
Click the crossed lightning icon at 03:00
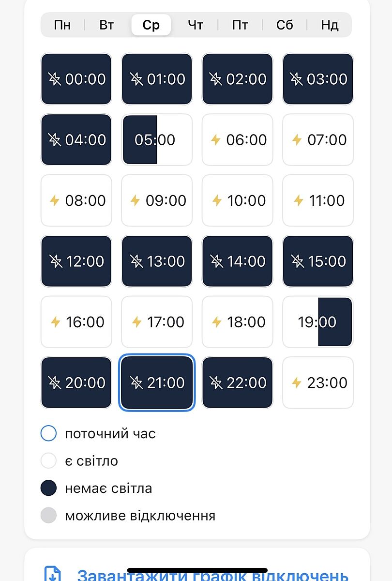click(297, 79)
